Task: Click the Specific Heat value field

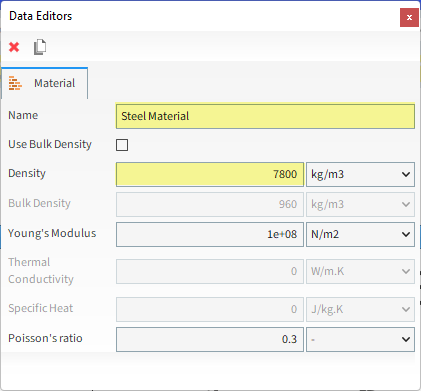Action: [x=210, y=309]
